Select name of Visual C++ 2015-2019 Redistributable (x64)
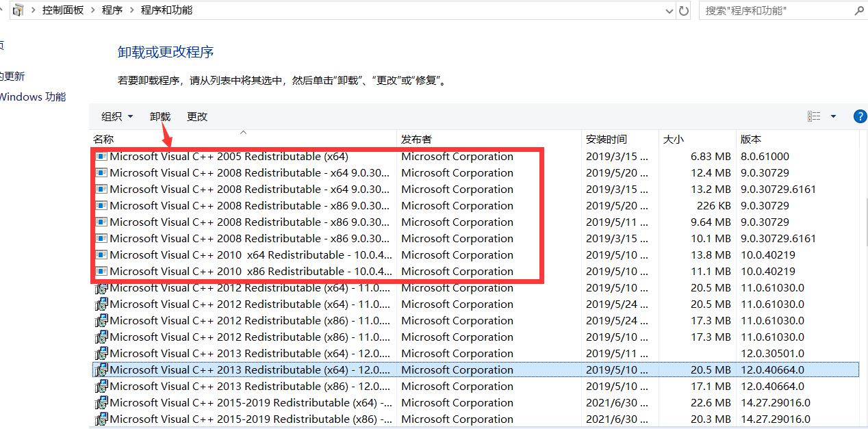The image size is (868, 429). (251, 403)
